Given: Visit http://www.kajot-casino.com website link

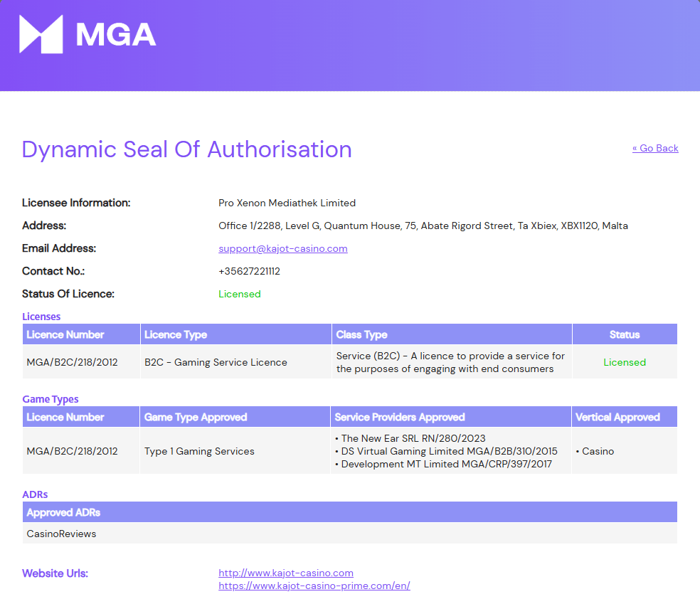Looking at the screenshot, I should [286, 573].
